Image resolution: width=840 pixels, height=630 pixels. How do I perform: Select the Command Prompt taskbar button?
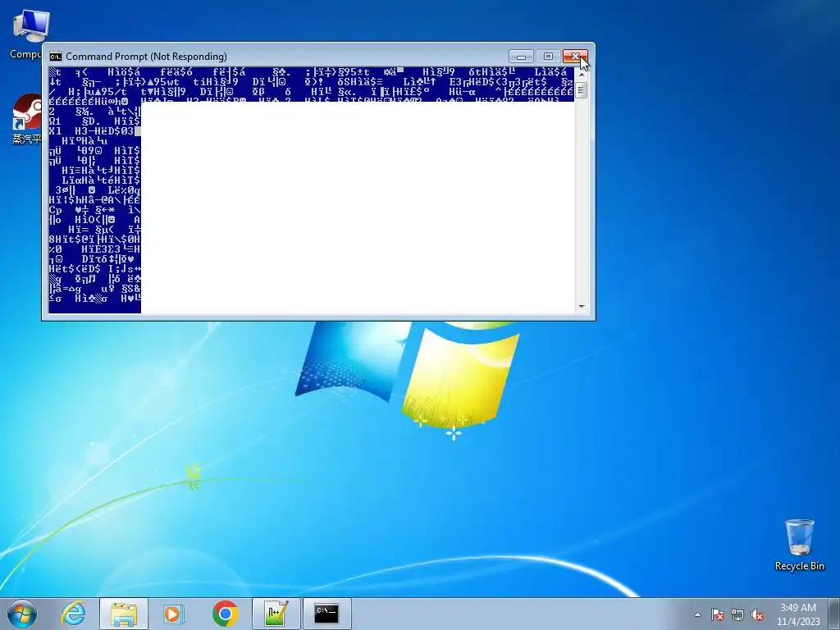point(326,614)
